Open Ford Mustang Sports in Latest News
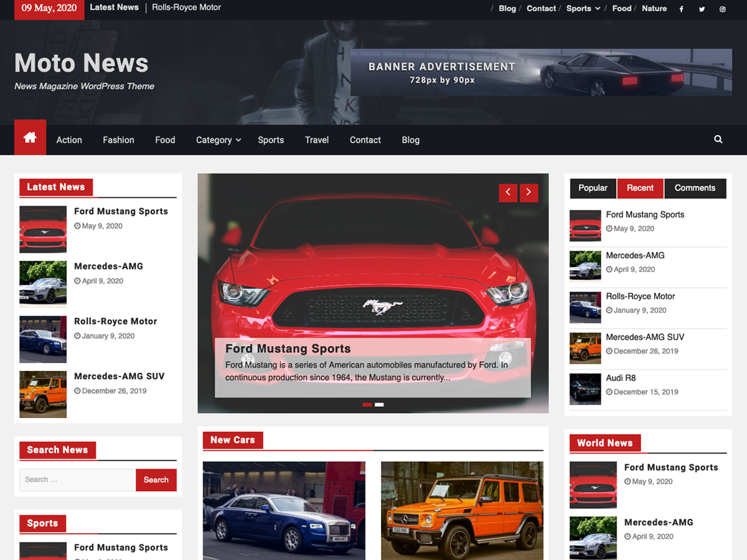Image resolution: width=747 pixels, height=560 pixels. 121,212
